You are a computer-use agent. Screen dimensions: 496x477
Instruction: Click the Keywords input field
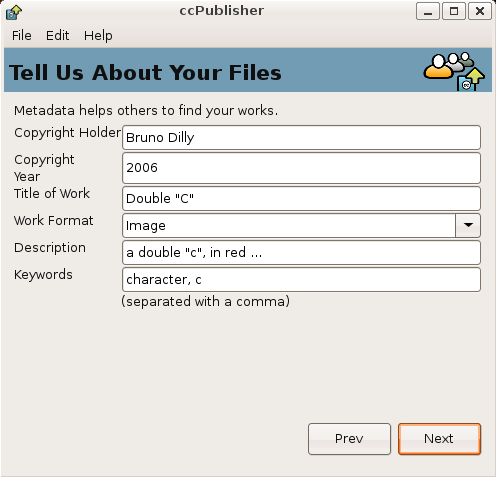[x=301, y=279]
